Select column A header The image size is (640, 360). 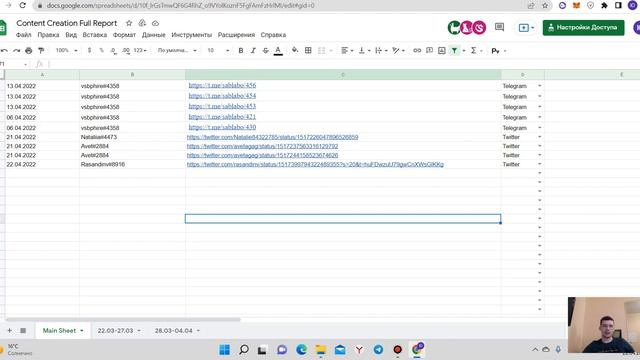(42, 75)
